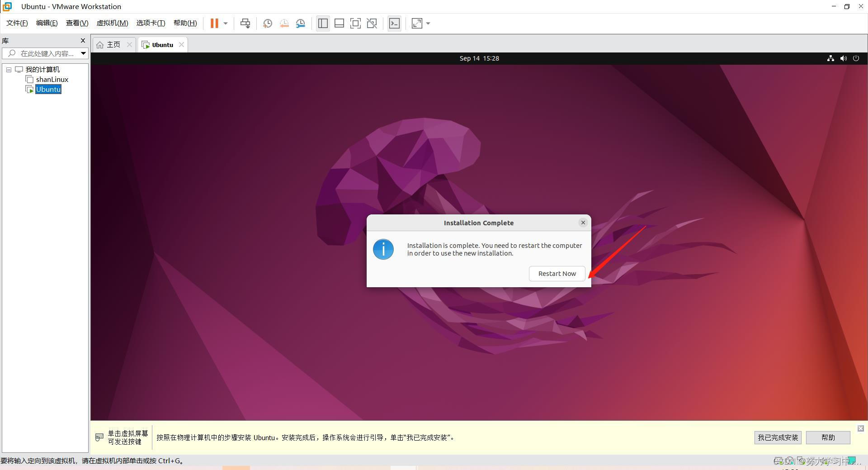The width and height of the screenshot is (868, 470).
Task: Open the 虚拟机(M) menu
Action: 113,23
